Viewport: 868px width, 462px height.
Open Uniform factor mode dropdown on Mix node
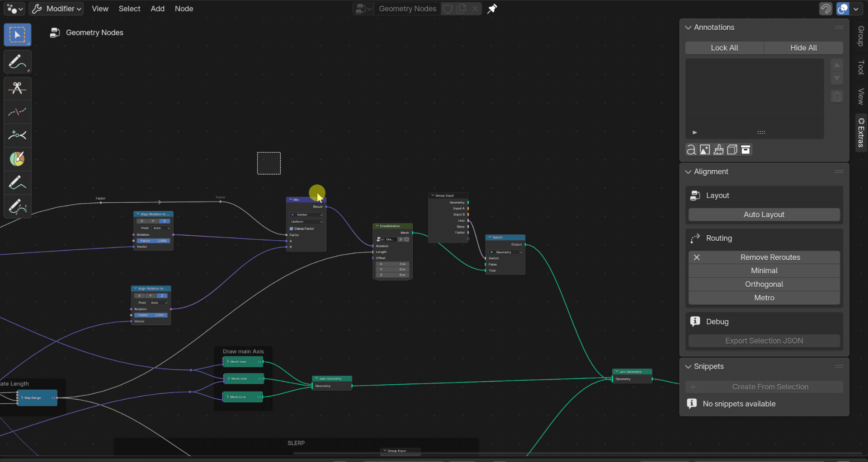pyautogui.click(x=307, y=222)
